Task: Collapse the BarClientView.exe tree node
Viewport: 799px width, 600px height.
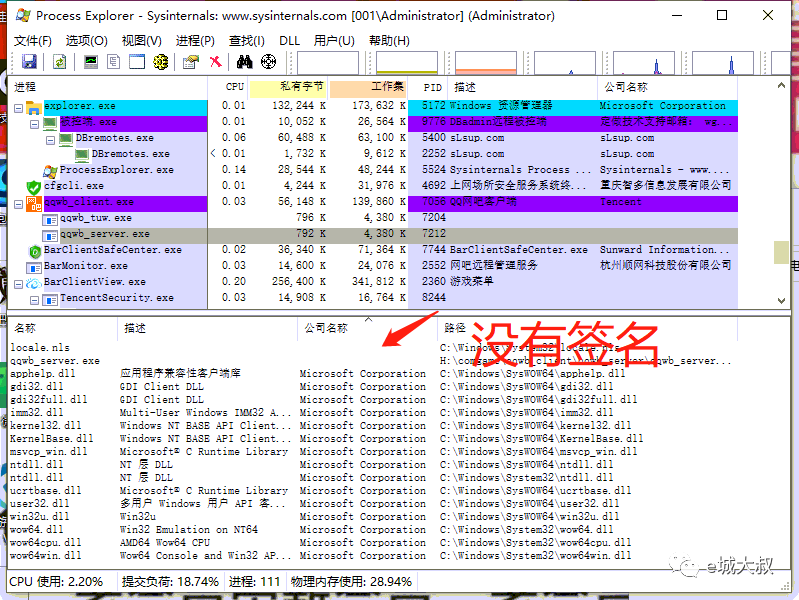Action: click(19, 282)
